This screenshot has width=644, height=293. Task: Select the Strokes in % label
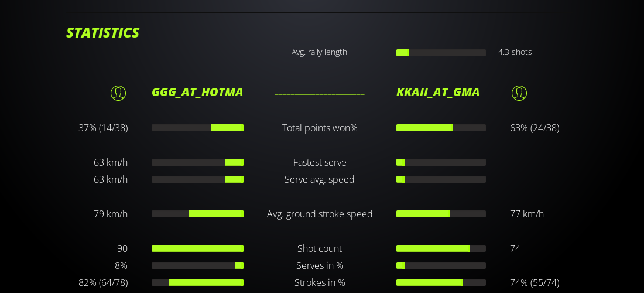(320, 282)
